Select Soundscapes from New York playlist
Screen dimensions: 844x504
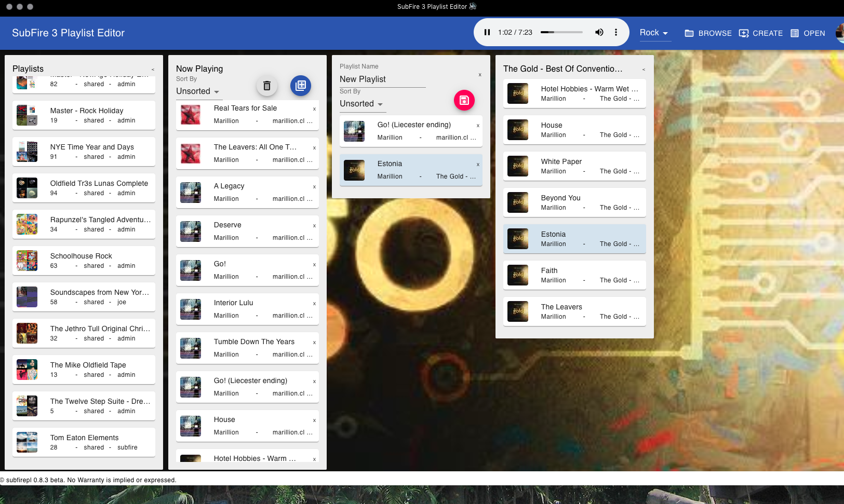84,297
